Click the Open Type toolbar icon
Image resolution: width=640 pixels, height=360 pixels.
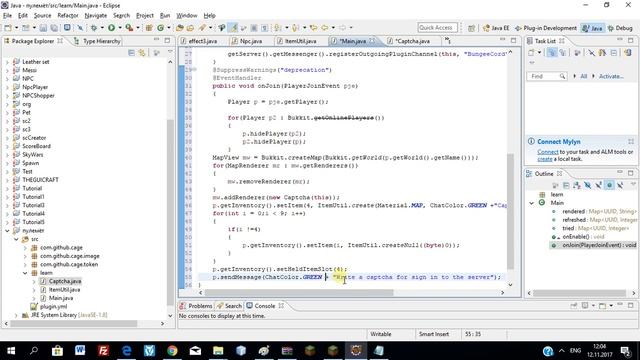point(180,28)
